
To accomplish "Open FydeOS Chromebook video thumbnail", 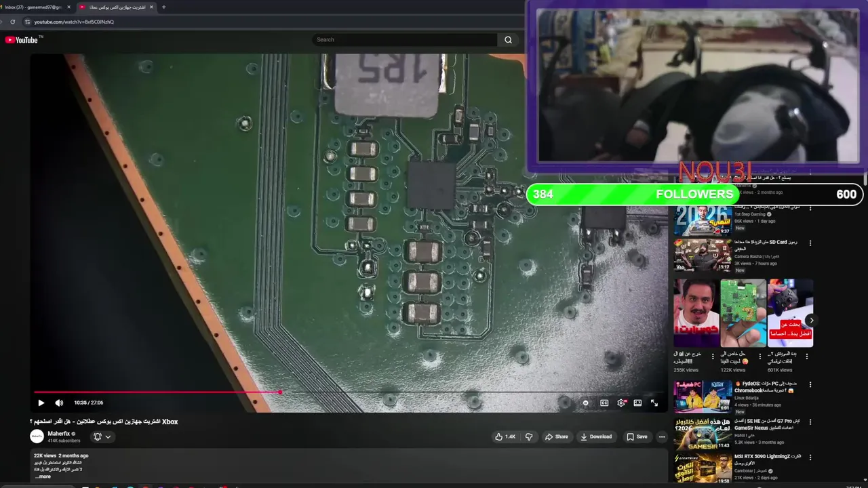I will (x=703, y=396).
